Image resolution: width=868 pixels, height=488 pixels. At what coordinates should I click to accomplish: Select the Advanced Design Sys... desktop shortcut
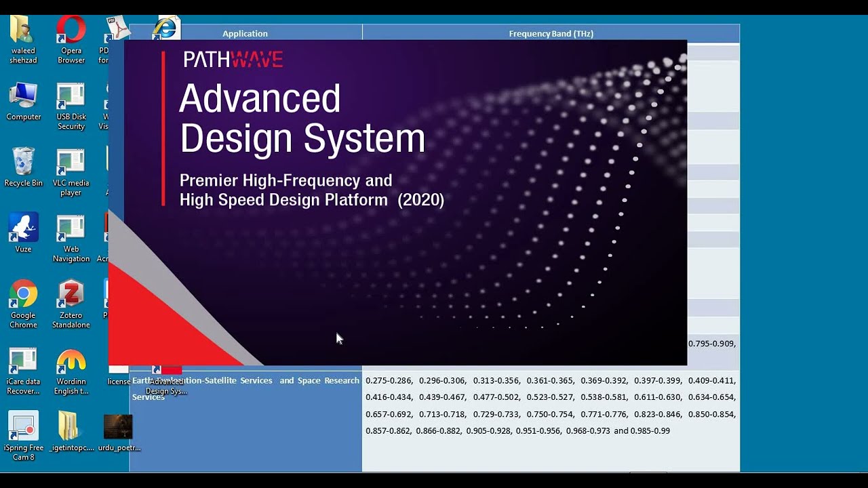pos(166,381)
